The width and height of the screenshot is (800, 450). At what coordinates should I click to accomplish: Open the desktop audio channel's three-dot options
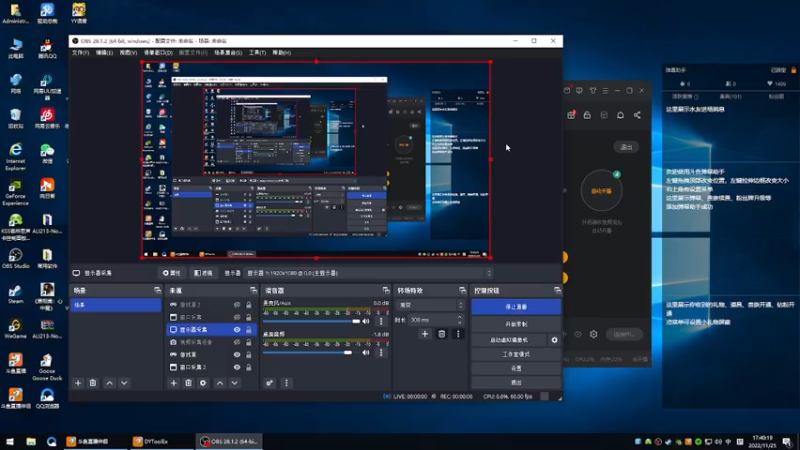(381, 353)
